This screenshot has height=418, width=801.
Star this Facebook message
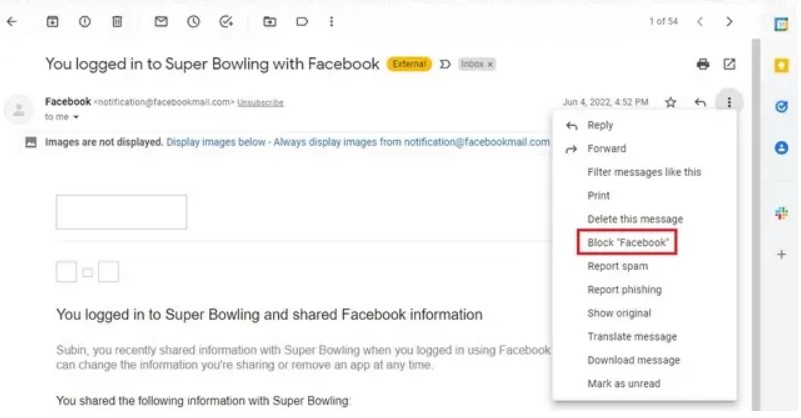tap(671, 102)
